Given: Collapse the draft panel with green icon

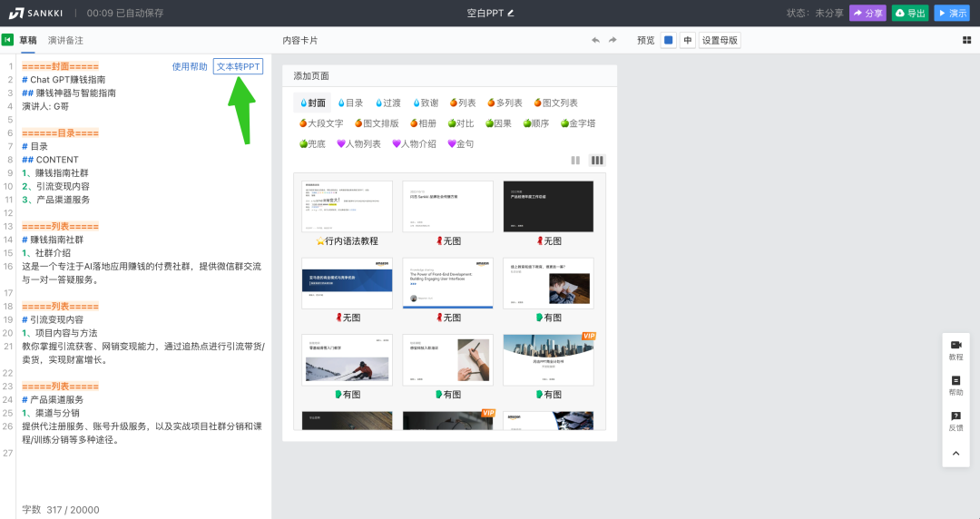Looking at the screenshot, I should [7, 40].
